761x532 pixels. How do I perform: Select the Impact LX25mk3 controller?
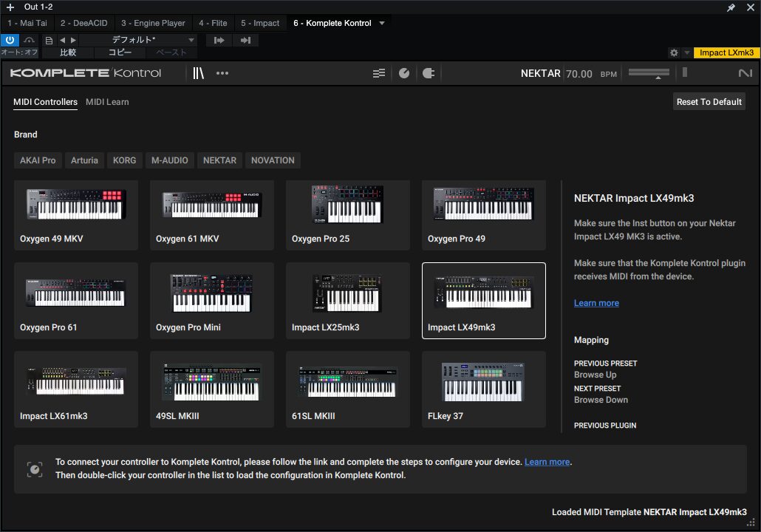tap(348, 301)
